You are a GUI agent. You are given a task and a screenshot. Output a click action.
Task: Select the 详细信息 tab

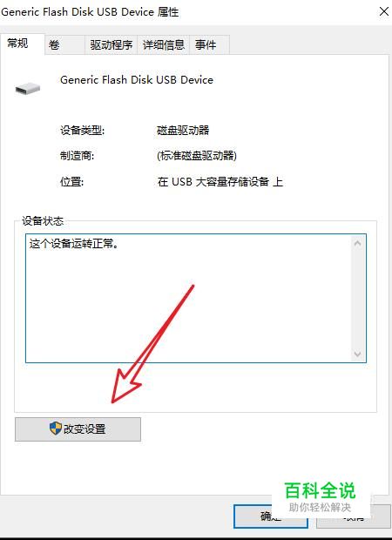[164, 44]
